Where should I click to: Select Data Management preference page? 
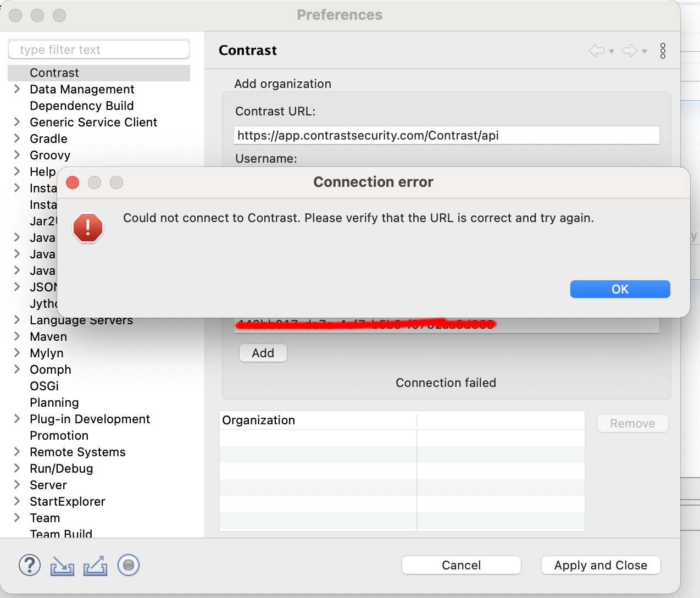pyautogui.click(x=82, y=89)
